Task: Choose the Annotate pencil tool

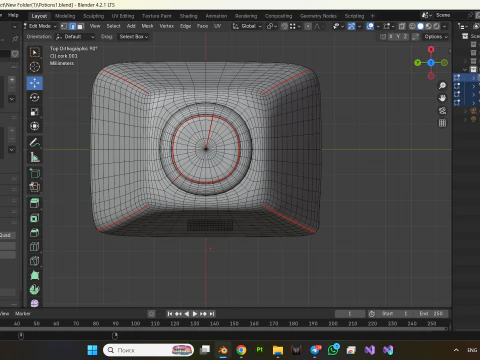Action: 35,142
